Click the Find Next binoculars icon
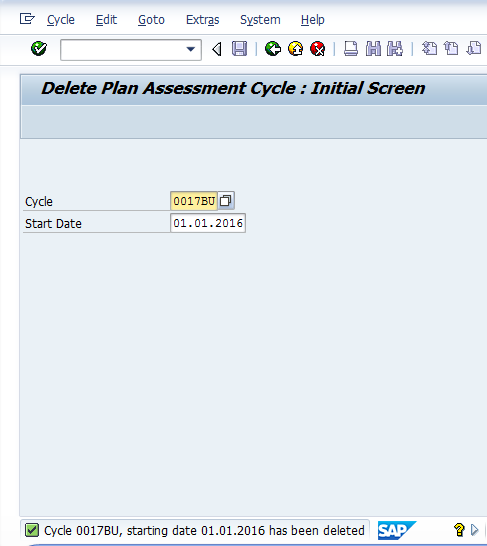The image size is (487, 546). point(395,49)
